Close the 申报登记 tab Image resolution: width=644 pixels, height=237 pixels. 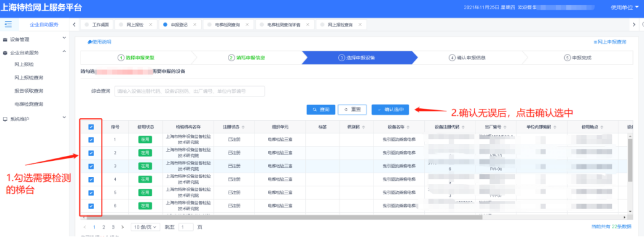tap(194, 25)
